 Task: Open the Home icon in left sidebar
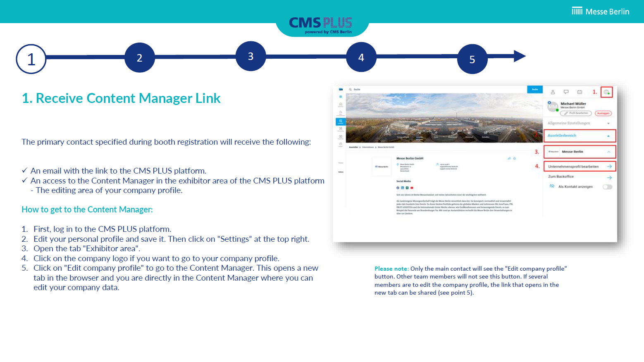(x=341, y=104)
